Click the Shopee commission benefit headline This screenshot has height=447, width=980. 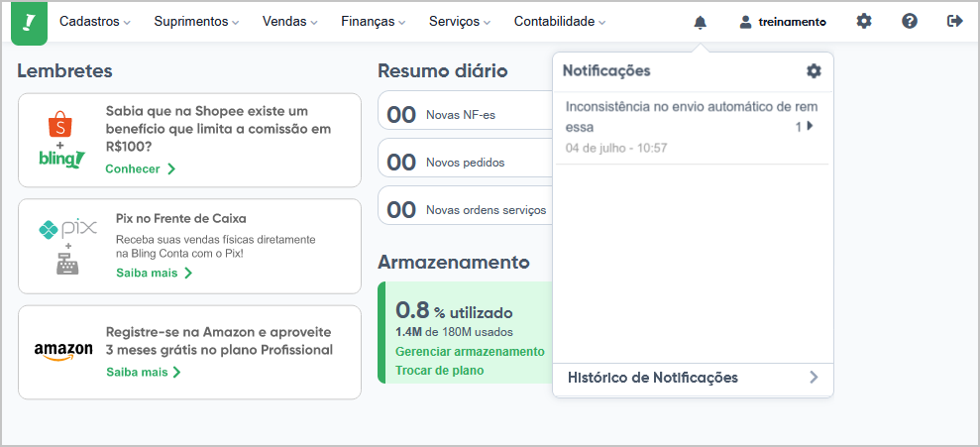218,129
